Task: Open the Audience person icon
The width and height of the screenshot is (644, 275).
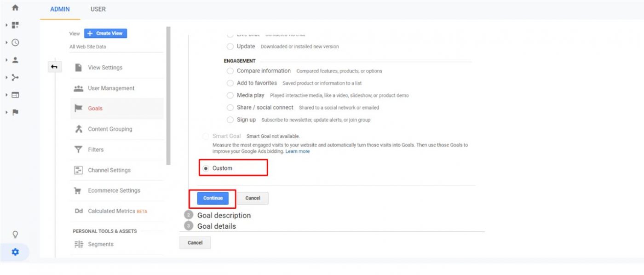Action: point(16,60)
